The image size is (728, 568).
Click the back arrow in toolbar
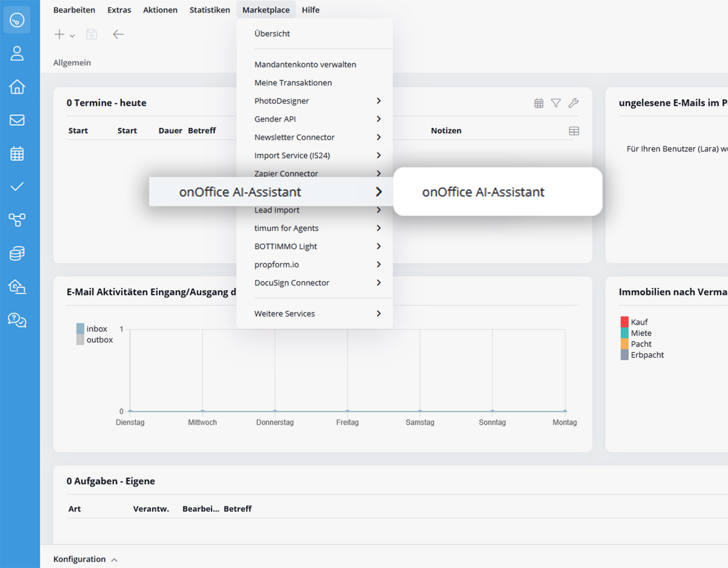pyautogui.click(x=118, y=34)
